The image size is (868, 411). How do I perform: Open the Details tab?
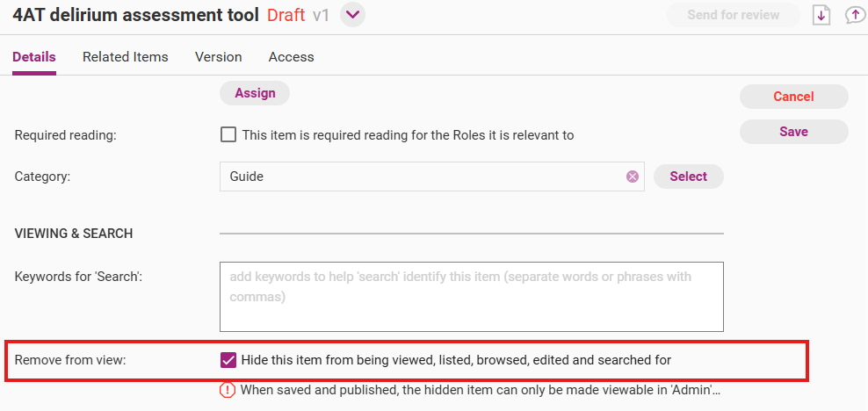(34, 57)
